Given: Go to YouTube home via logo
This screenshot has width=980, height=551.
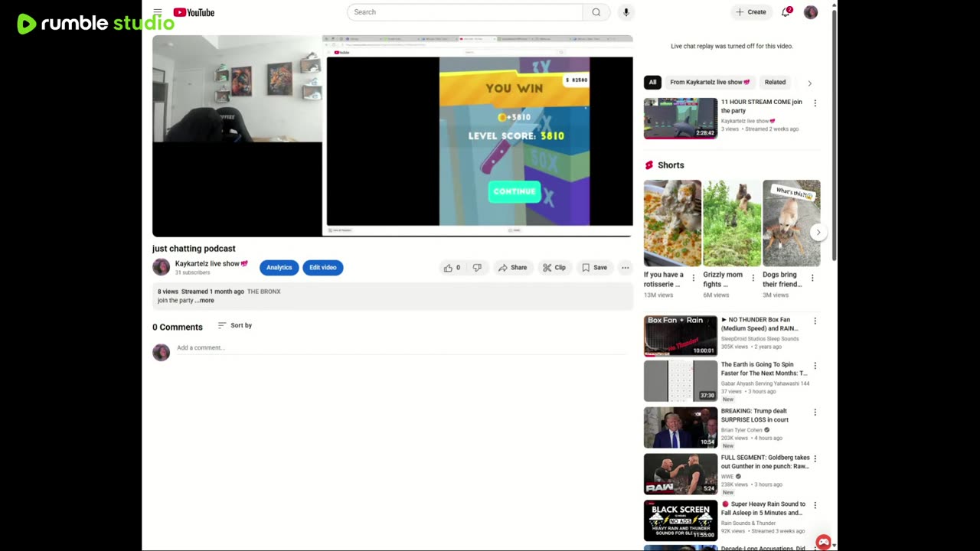Looking at the screenshot, I should coord(194,12).
